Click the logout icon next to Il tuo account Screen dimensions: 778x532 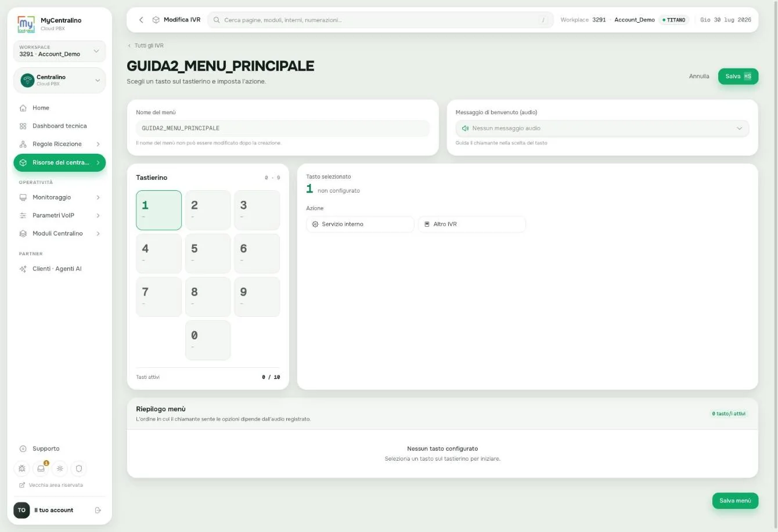(98, 510)
